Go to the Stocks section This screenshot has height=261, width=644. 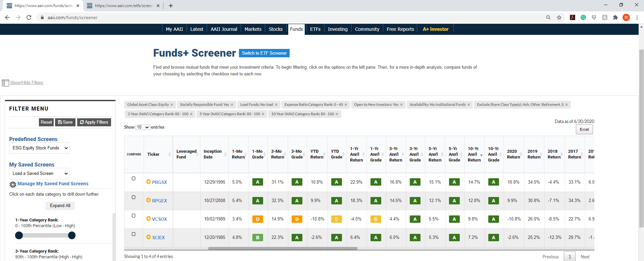(x=276, y=29)
